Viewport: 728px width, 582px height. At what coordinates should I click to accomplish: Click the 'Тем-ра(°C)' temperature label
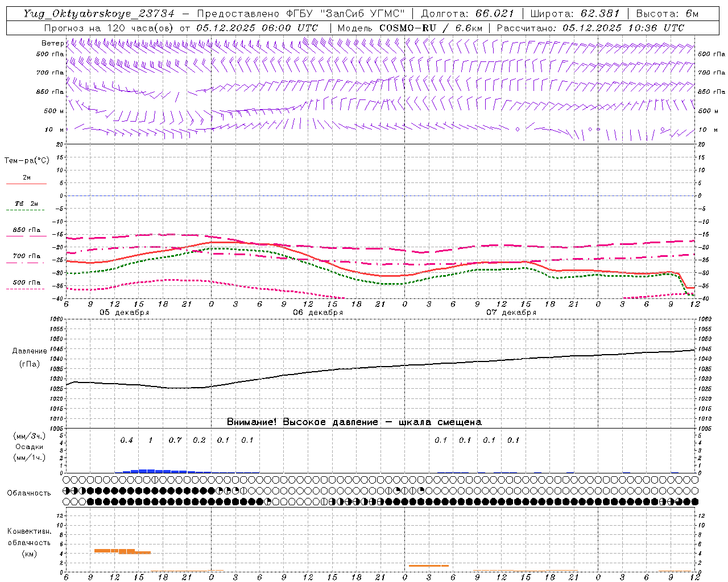click(x=27, y=161)
